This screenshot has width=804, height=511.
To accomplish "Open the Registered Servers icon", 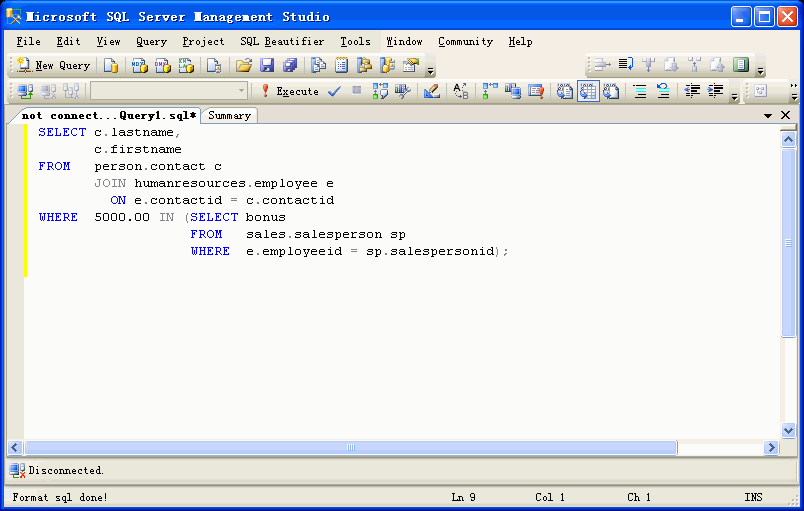I will click(x=318, y=65).
